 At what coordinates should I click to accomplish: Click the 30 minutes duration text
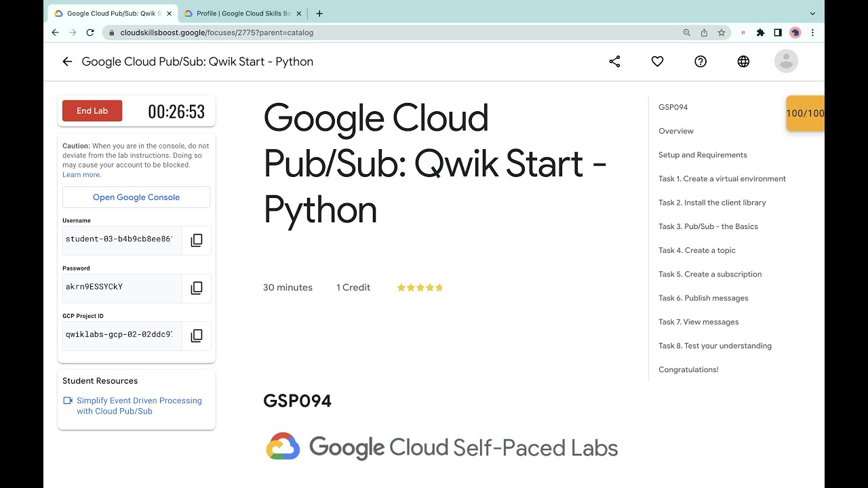pyautogui.click(x=288, y=287)
